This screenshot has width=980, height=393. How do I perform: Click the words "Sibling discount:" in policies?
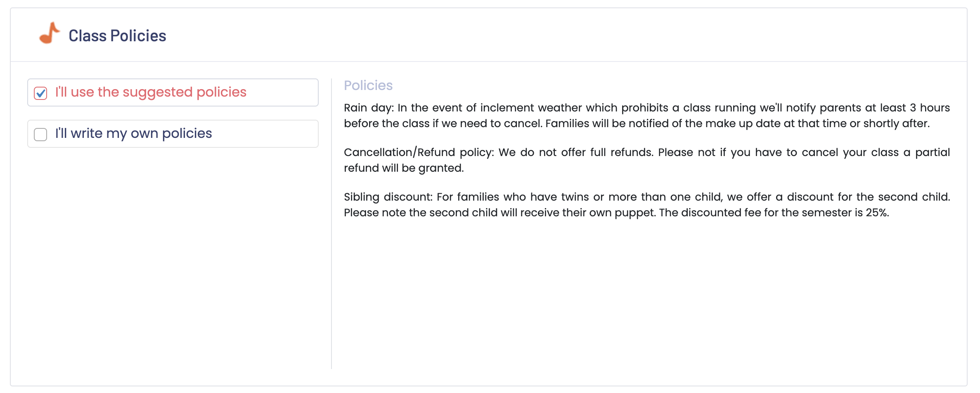[x=388, y=197]
